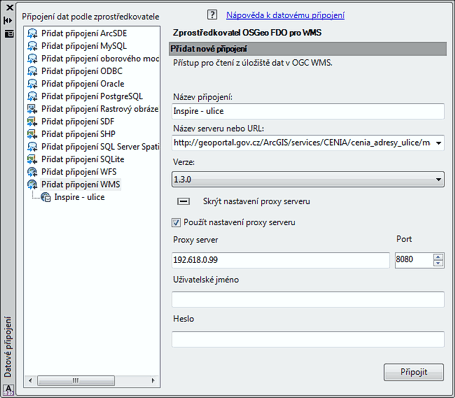455x398 pixels.
Task: Click the Datové připojení vertical palette title
Action: click(8, 347)
